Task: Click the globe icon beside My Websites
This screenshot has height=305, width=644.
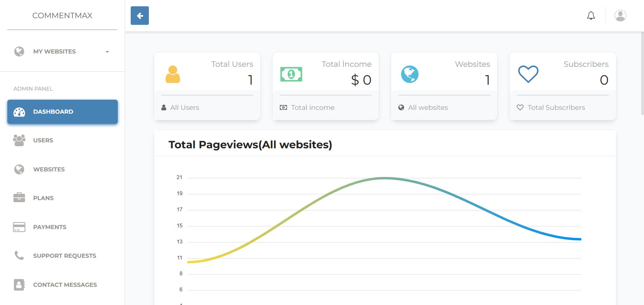Action: pyautogui.click(x=19, y=51)
